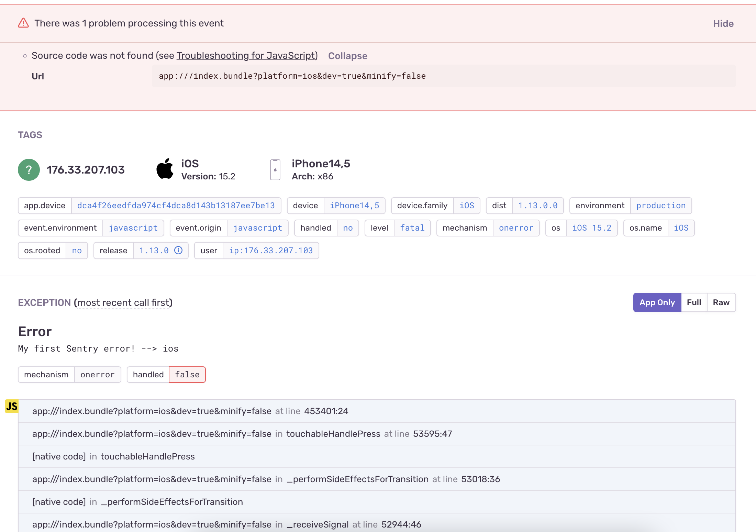Open the Troubleshooting for JavaScript link
Screen dimensions: 756x532
[x=246, y=55]
